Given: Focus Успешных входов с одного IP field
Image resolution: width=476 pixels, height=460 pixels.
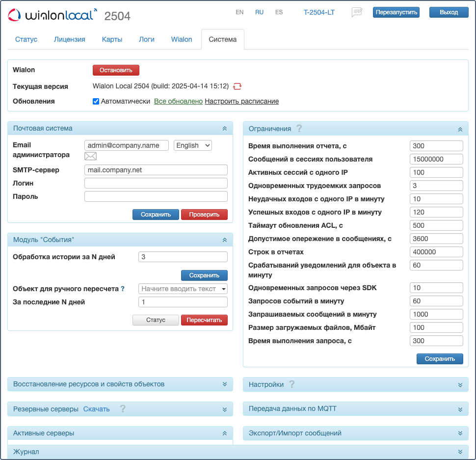Looking at the screenshot, I should (436, 212).
